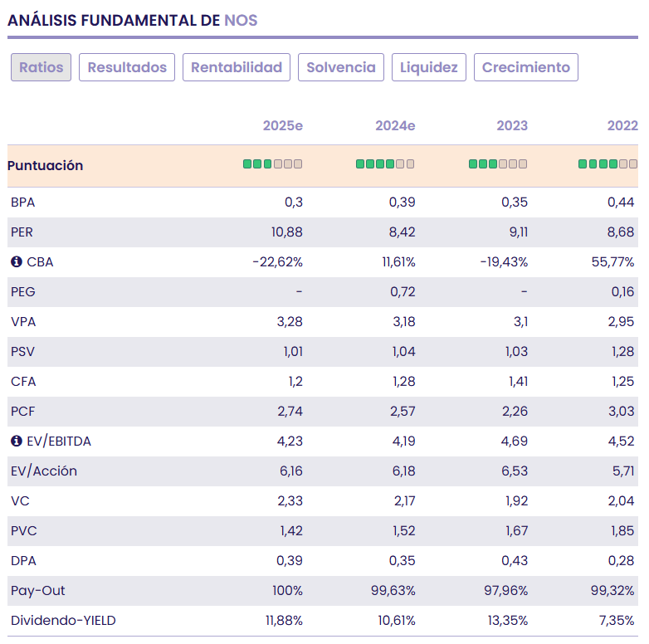This screenshot has height=644, width=649.
Task: Click the 2023 score rating squares
Action: tap(498, 164)
